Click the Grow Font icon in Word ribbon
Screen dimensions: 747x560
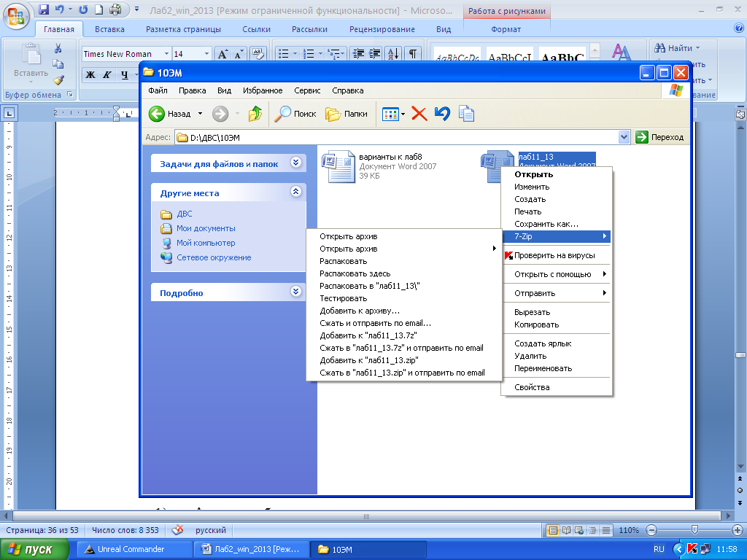(x=222, y=54)
